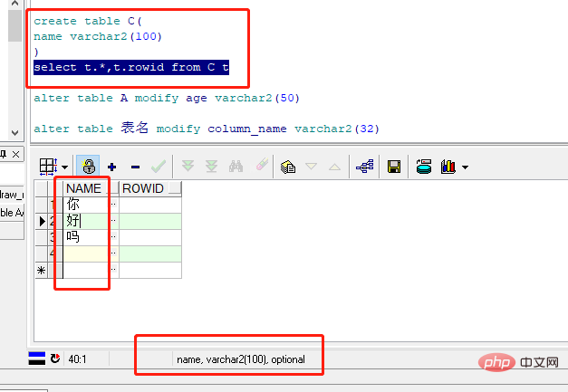This screenshot has width=568, height=392.
Task: Save results with the floppy disk icon
Action: click(394, 167)
